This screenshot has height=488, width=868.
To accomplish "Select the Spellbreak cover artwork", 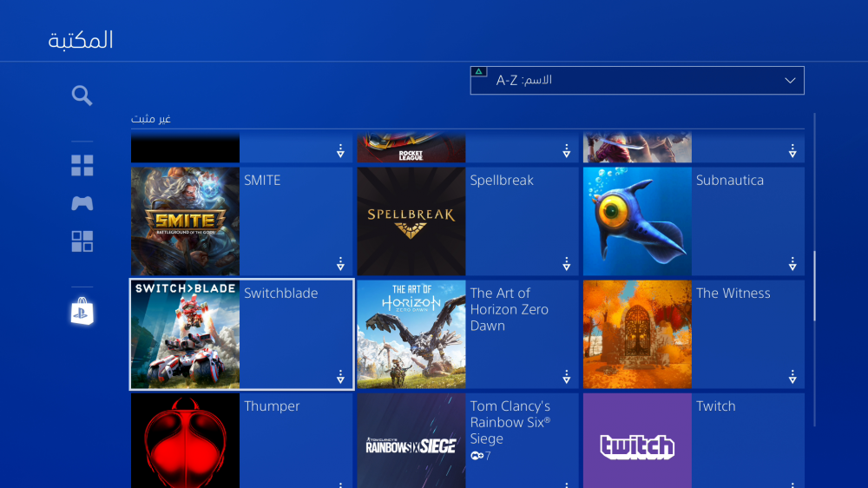I will 411,221.
